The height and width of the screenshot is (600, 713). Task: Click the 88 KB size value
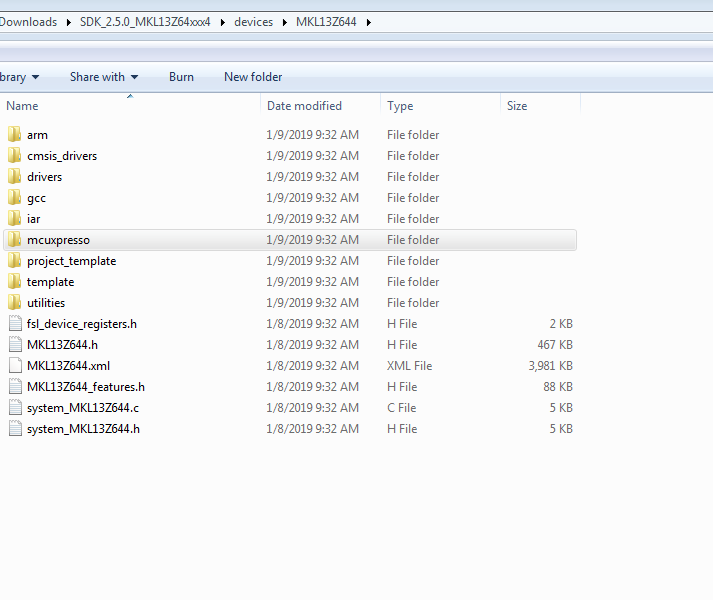[558, 387]
